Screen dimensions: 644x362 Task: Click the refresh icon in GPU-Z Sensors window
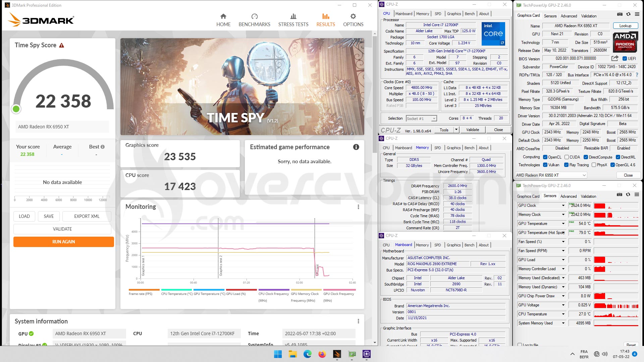pyautogui.click(x=628, y=194)
